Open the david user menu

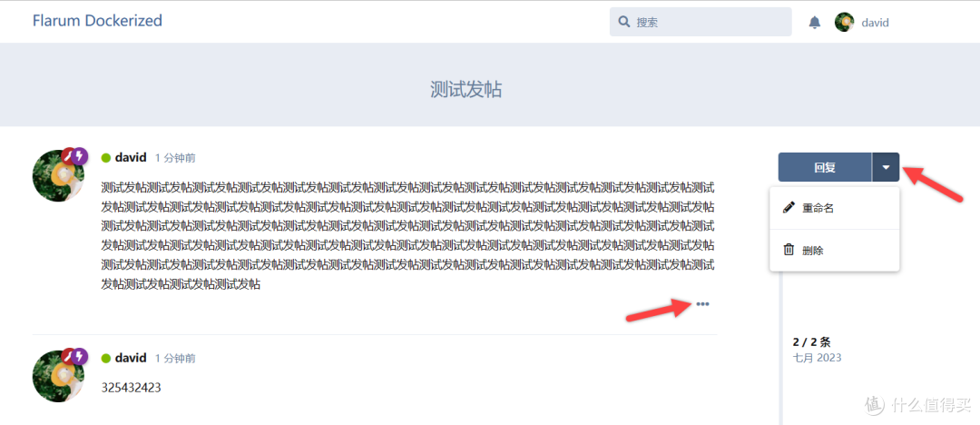coord(862,23)
